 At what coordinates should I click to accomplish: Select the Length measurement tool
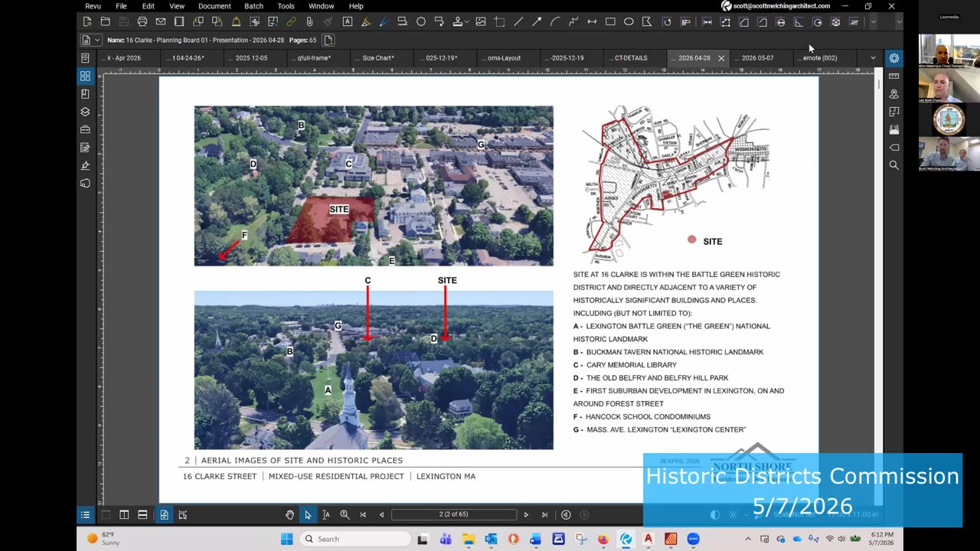[707, 21]
